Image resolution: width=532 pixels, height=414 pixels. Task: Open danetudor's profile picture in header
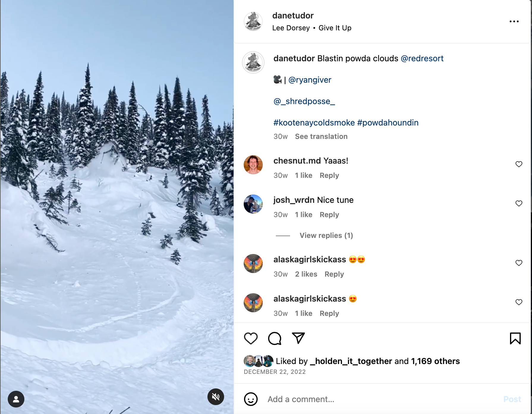point(253,21)
